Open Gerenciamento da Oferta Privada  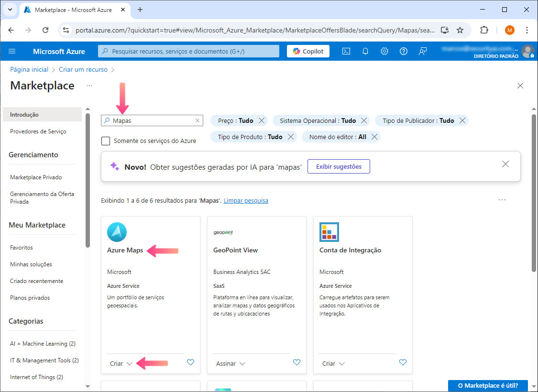point(42,198)
